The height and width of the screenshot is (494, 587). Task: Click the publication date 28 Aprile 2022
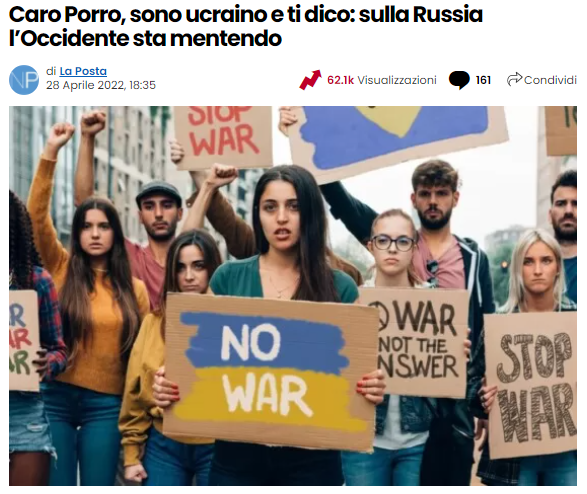click(x=101, y=85)
